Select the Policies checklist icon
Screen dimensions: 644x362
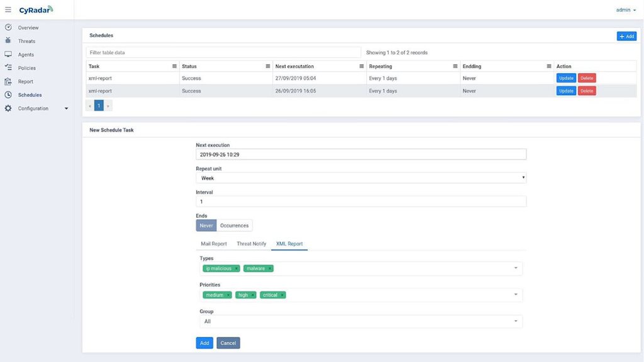(8, 68)
